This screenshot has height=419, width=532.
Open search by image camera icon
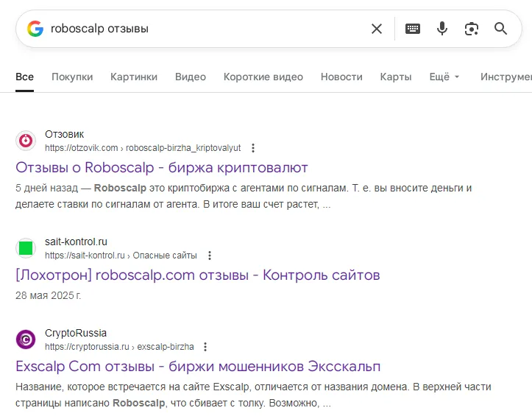(471, 29)
